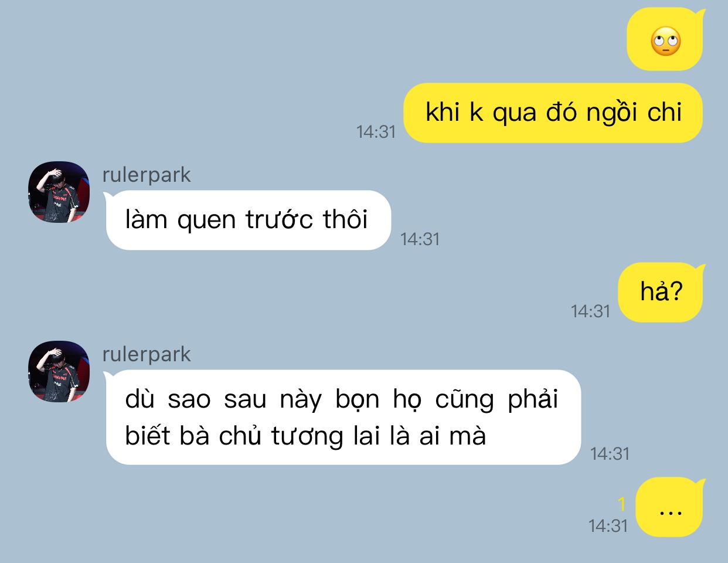Tap the yellow unread count '1'
728x563 pixels.
pyautogui.click(x=622, y=504)
